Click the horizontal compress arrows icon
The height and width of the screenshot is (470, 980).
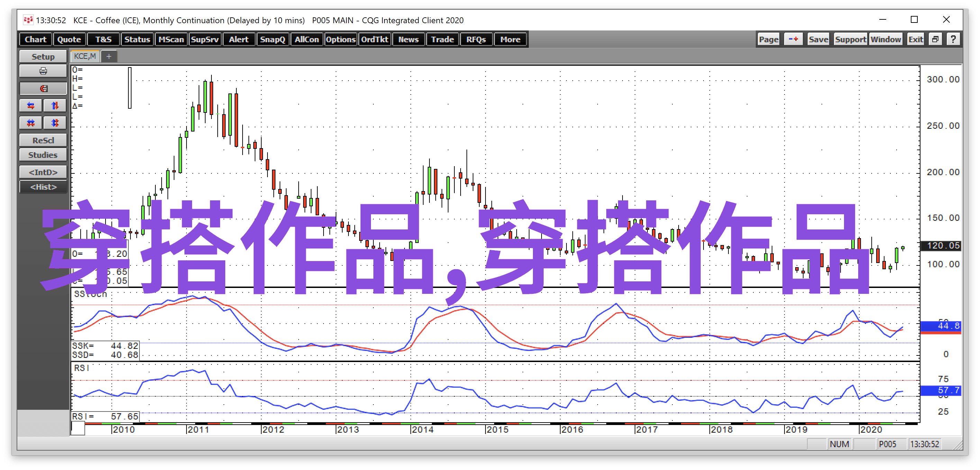(x=31, y=123)
